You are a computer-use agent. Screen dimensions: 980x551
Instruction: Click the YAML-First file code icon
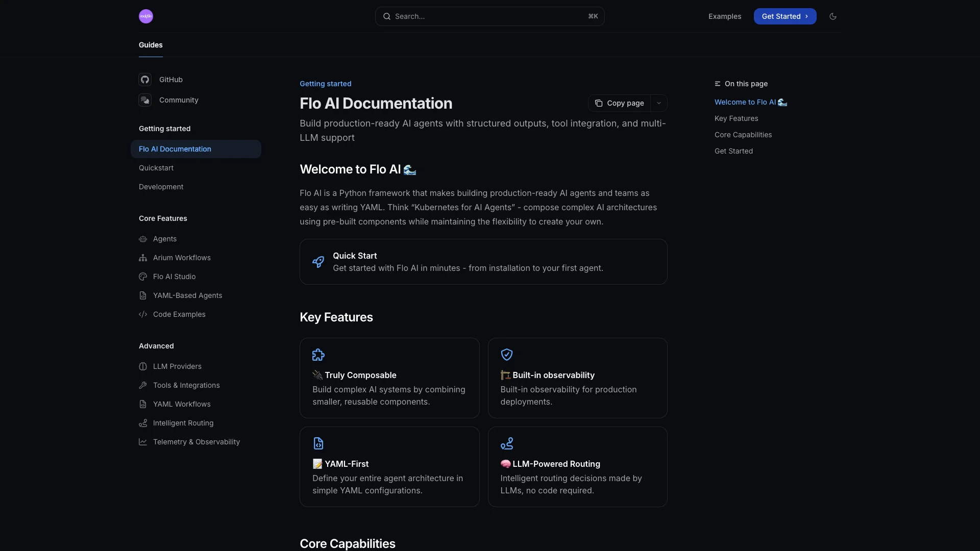pyautogui.click(x=318, y=443)
